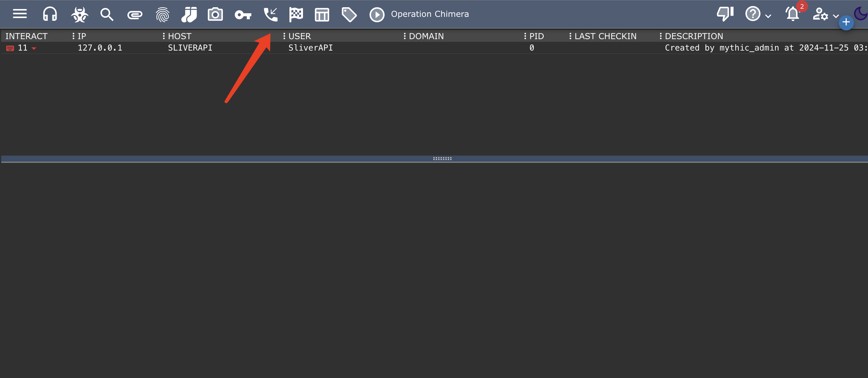Image resolution: width=868 pixels, height=378 pixels.
Task: Click the IP cell 127.0.0.1
Action: (100, 48)
